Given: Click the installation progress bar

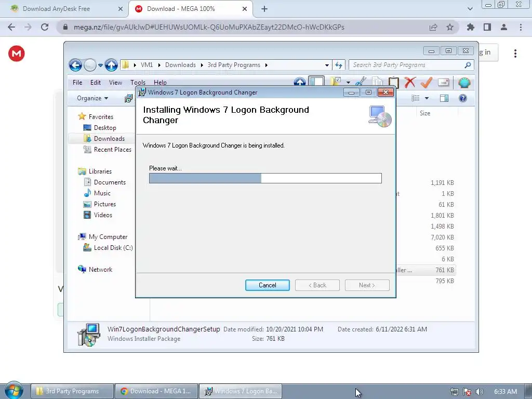Looking at the screenshot, I should (265, 178).
